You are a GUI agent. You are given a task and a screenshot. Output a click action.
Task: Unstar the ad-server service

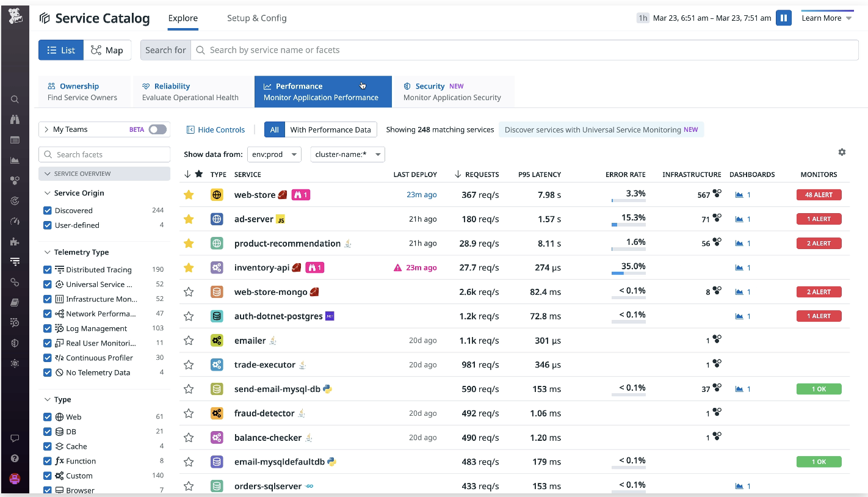pyautogui.click(x=189, y=219)
